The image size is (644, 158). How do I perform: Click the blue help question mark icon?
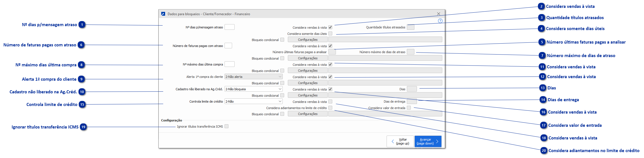tap(440, 21)
